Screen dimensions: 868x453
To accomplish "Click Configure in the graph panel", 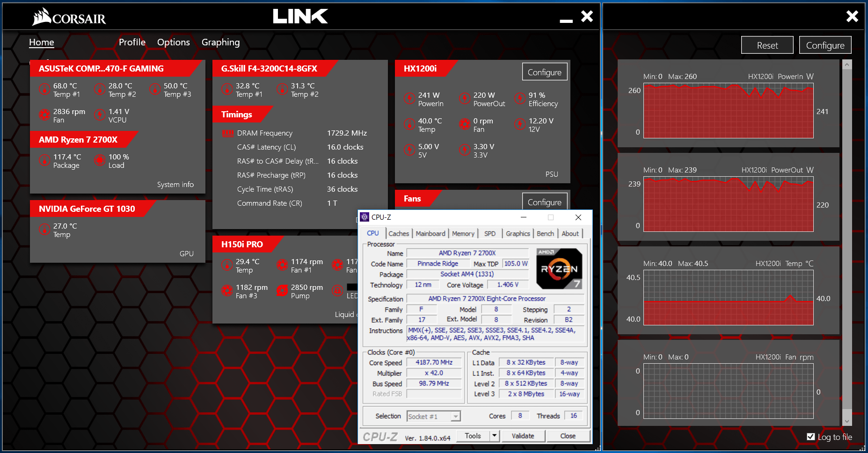I will [x=825, y=45].
